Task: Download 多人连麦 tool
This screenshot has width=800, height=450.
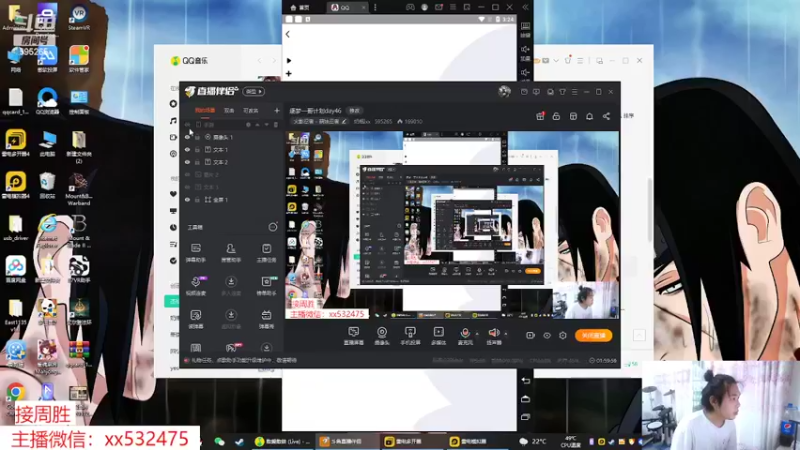Action: coord(231,286)
